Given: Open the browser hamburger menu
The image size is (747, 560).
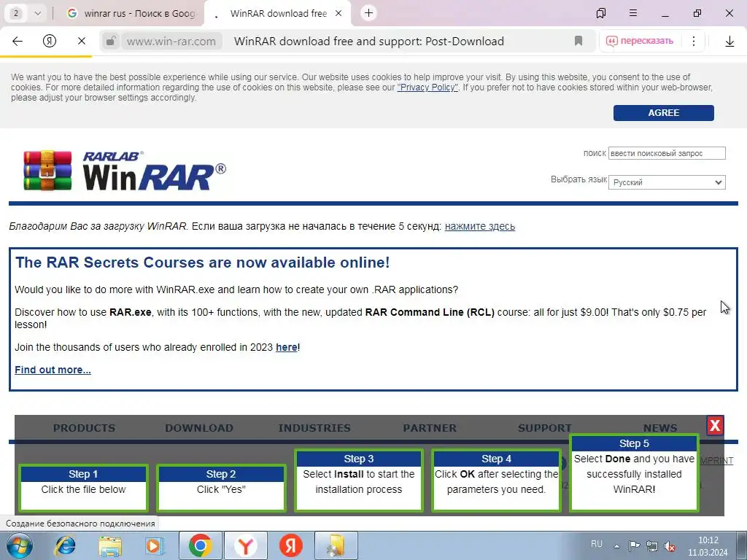Looking at the screenshot, I should pos(633,13).
